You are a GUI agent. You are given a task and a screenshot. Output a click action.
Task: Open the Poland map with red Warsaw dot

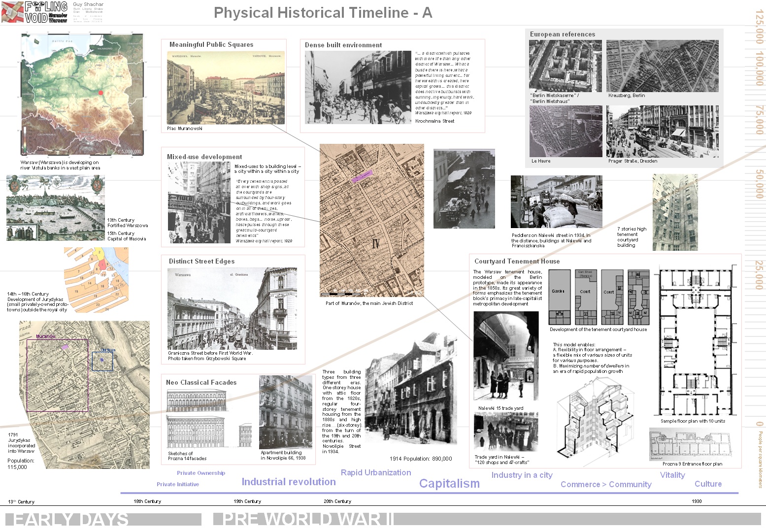click(x=82, y=95)
